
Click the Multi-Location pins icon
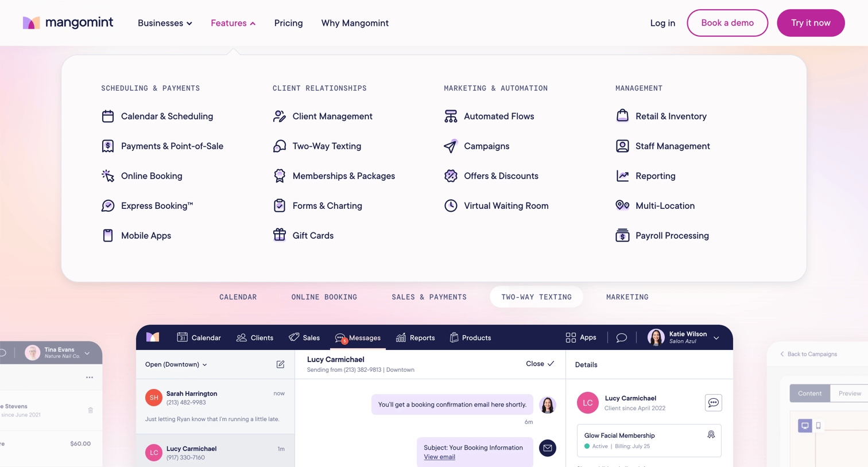click(622, 205)
